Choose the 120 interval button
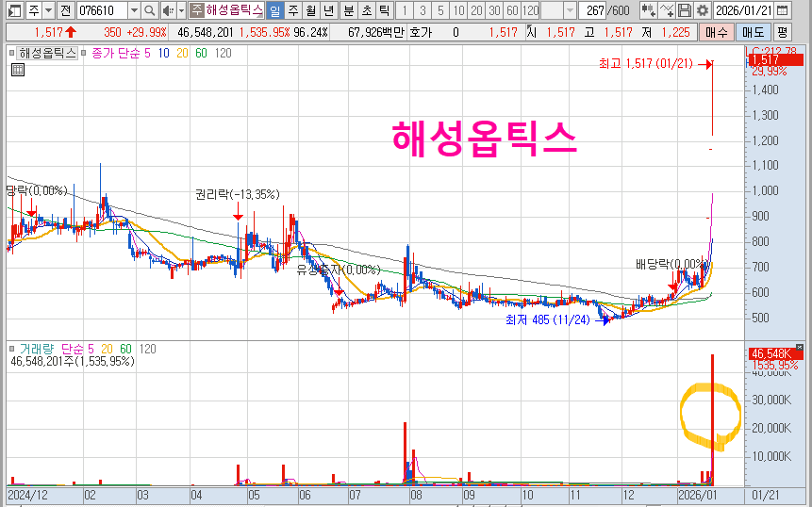 point(530,9)
